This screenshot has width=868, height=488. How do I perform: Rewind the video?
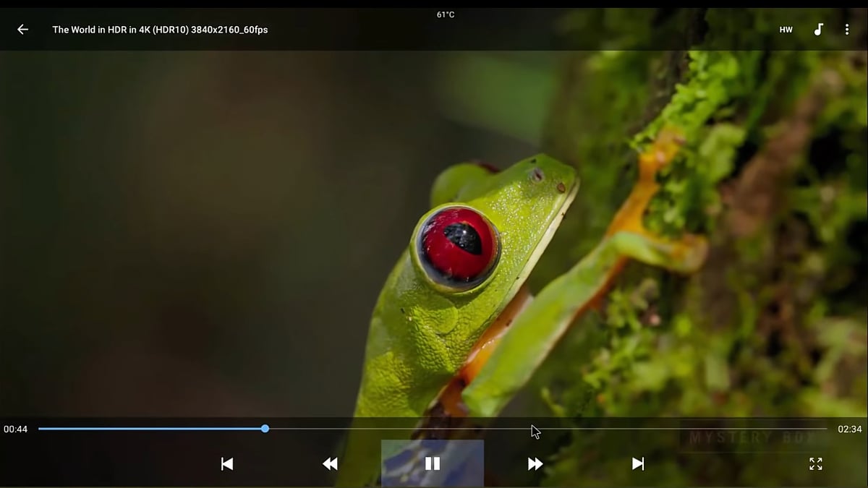330,463
